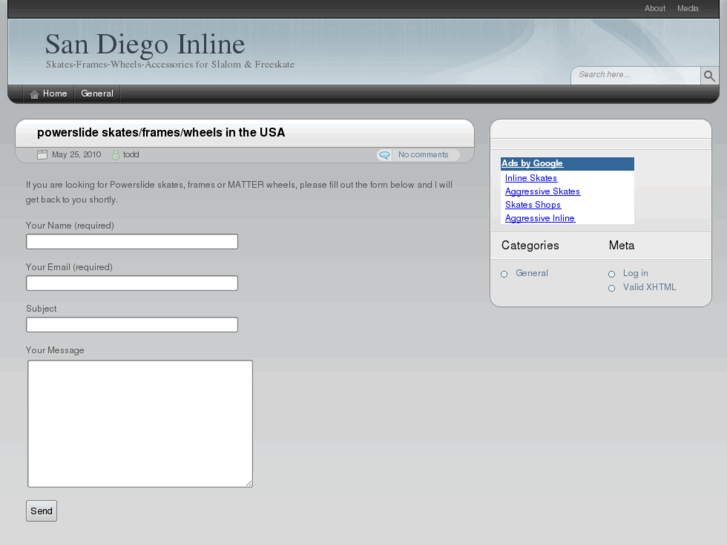Open the Log in link

(635, 273)
